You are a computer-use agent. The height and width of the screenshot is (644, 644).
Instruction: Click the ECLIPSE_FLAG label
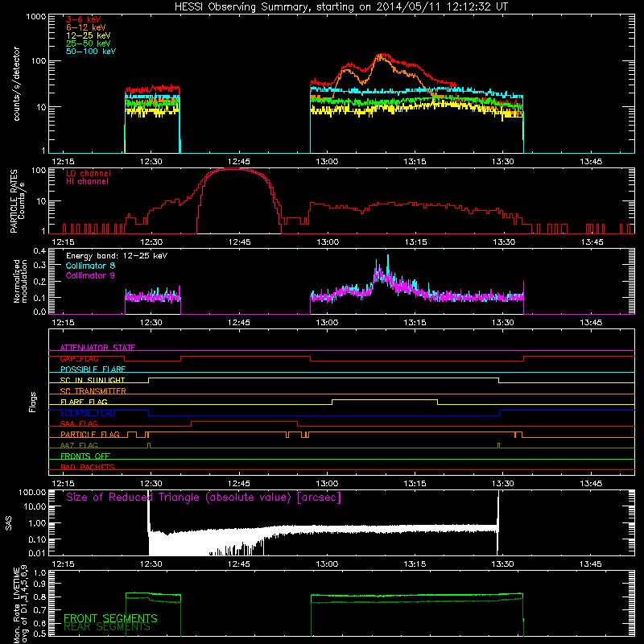(x=88, y=413)
